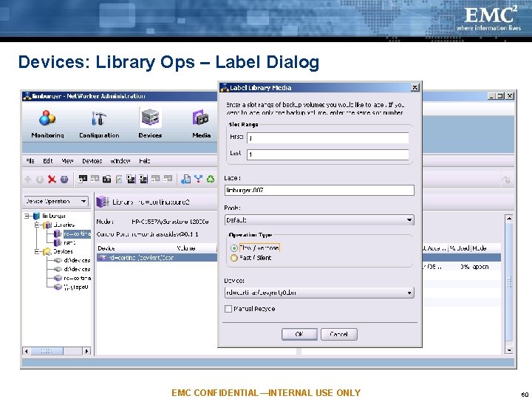
Task: Open the Monitoring view
Action: point(47,124)
